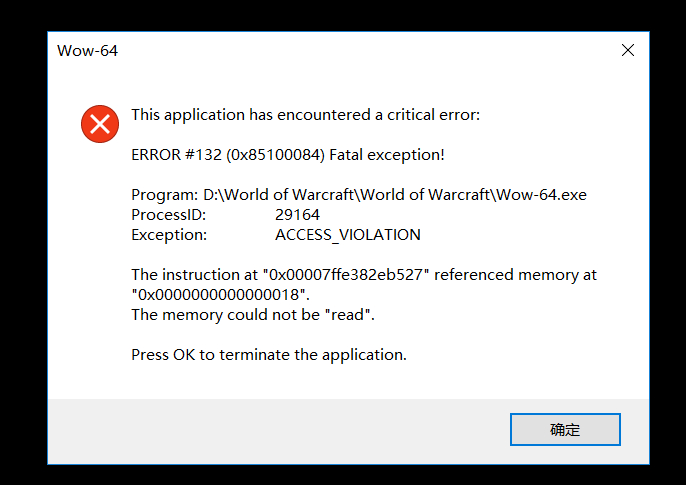
Task: Click the gray footer area beside the 确定 button
Action: pos(279,431)
